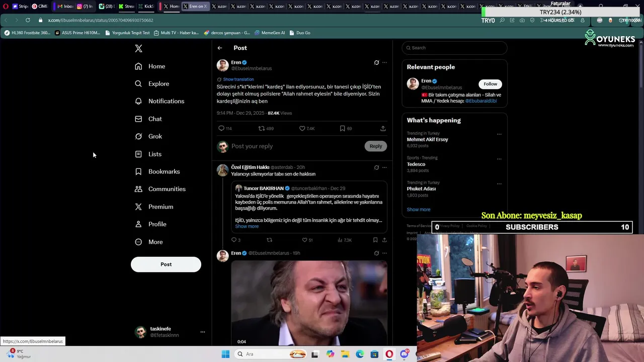Open File Explorer from the taskbar
The width and height of the screenshot is (644, 362).
tap(345, 354)
